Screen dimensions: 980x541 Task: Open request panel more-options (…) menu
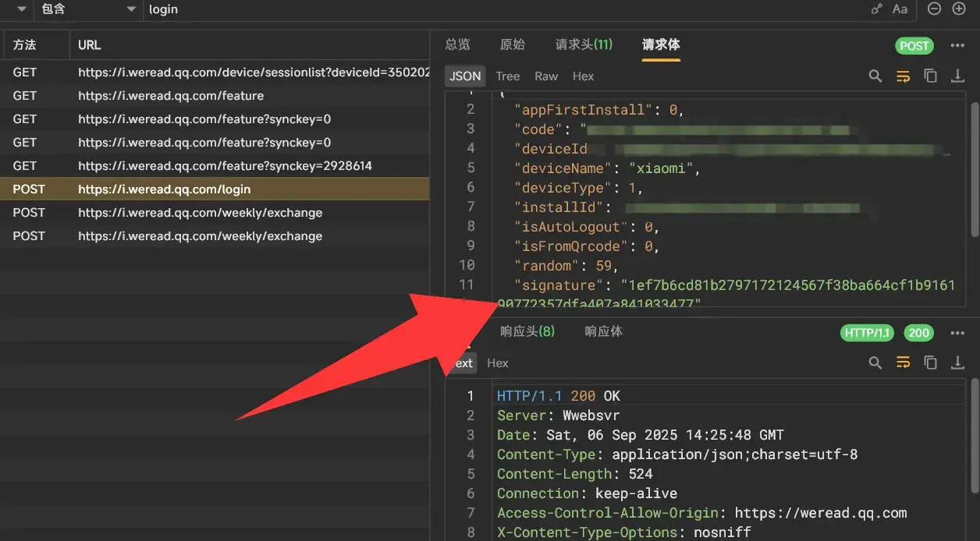pyautogui.click(x=957, y=45)
